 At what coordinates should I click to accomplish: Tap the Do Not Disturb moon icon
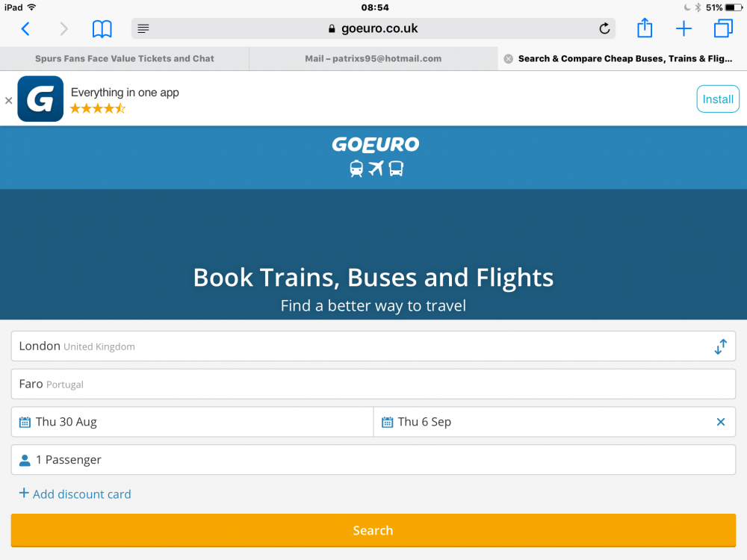(687, 7)
